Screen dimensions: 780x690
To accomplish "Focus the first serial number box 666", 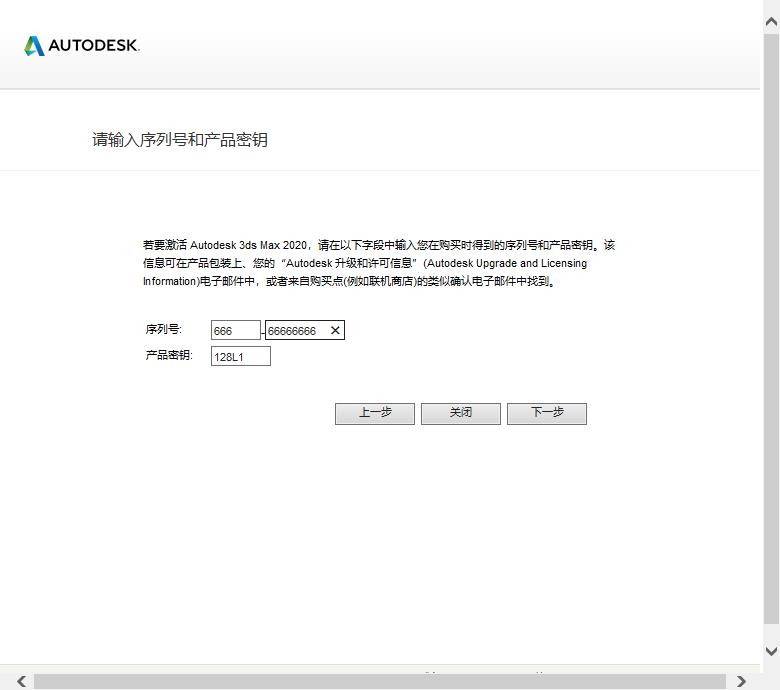I will pyautogui.click(x=236, y=330).
